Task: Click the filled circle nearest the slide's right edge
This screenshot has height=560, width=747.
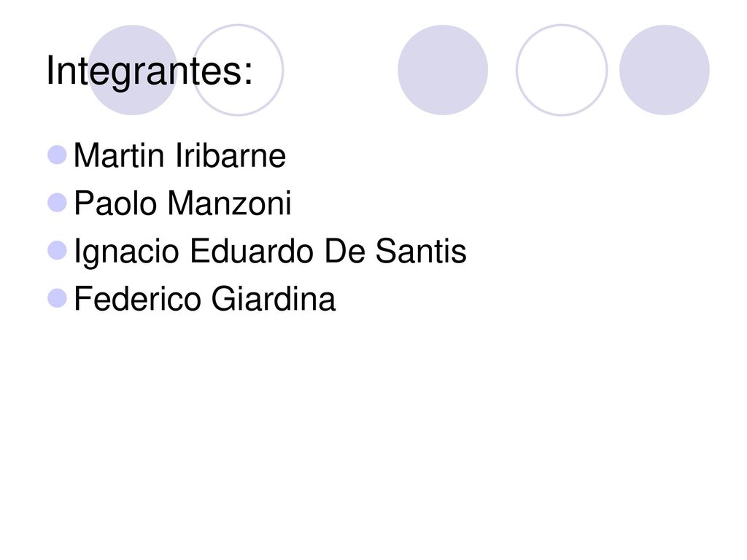Action: click(x=665, y=70)
